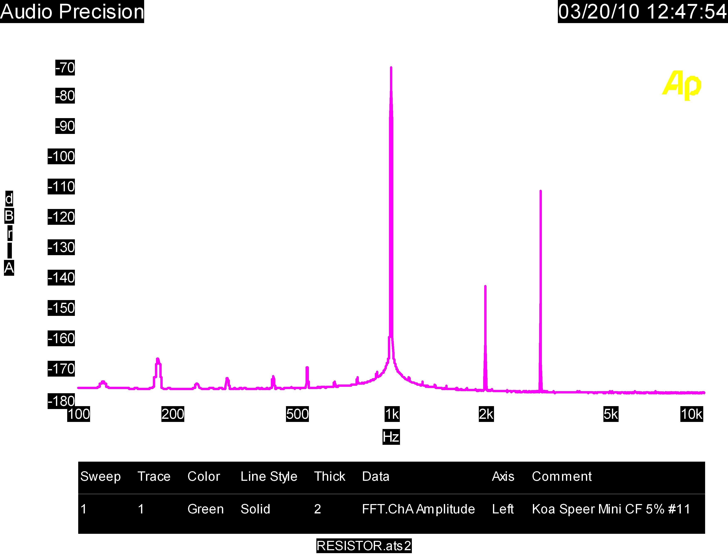The width and height of the screenshot is (728, 560).
Task: Click the Line Style column header
Action: (x=269, y=476)
